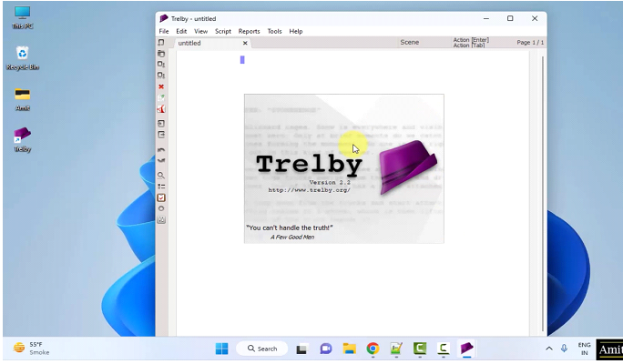Open the weather widget showing 55°F Smoke

[32, 349]
